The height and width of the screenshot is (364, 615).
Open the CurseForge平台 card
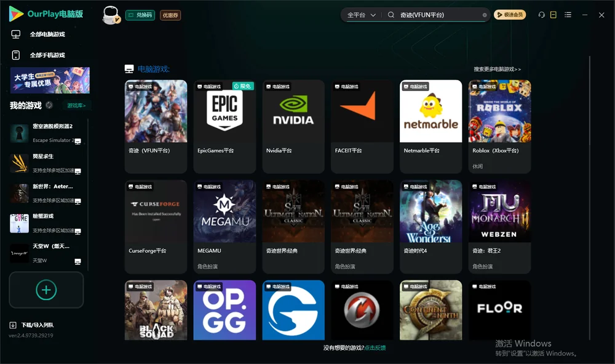point(156,226)
